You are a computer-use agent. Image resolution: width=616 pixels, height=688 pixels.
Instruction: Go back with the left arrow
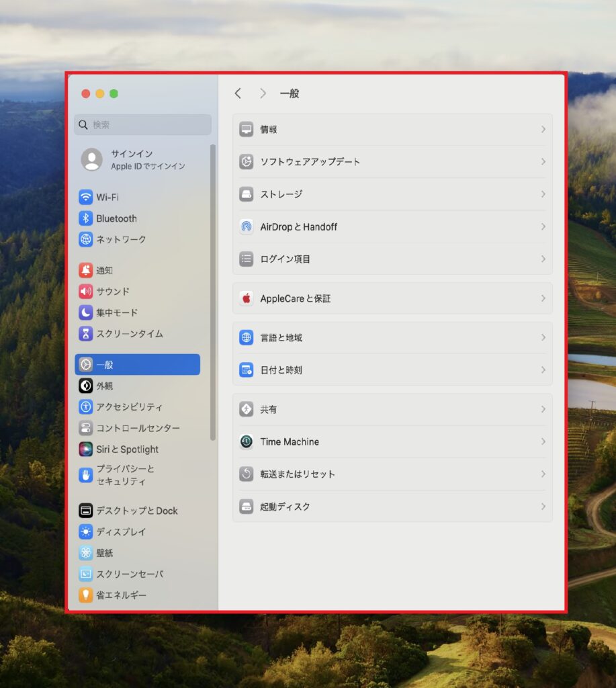coord(238,93)
